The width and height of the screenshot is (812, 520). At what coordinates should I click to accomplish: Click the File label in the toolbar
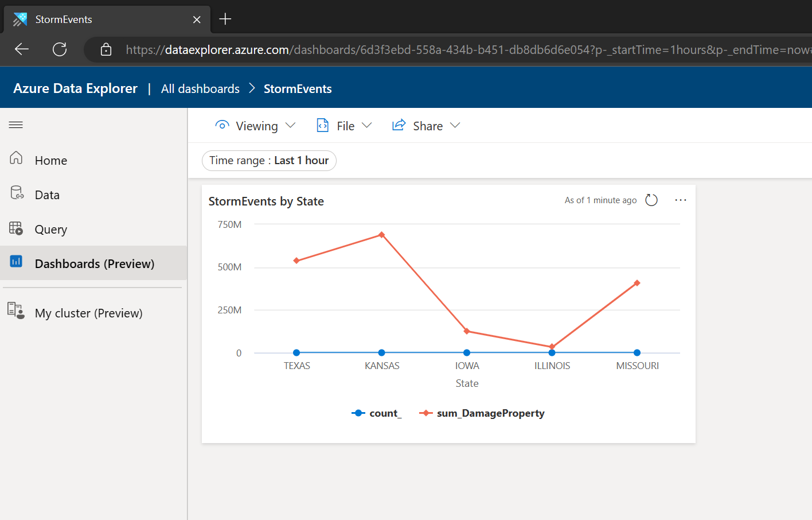(x=346, y=126)
